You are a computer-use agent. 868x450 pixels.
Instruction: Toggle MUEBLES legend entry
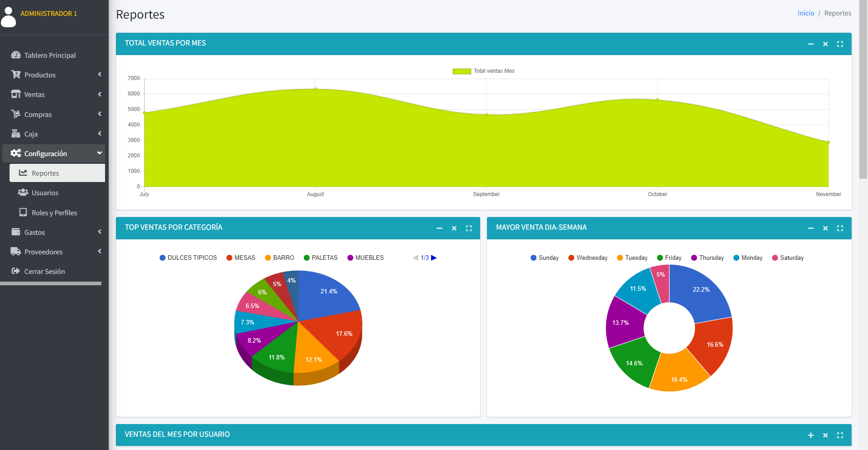pyautogui.click(x=366, y=258)
